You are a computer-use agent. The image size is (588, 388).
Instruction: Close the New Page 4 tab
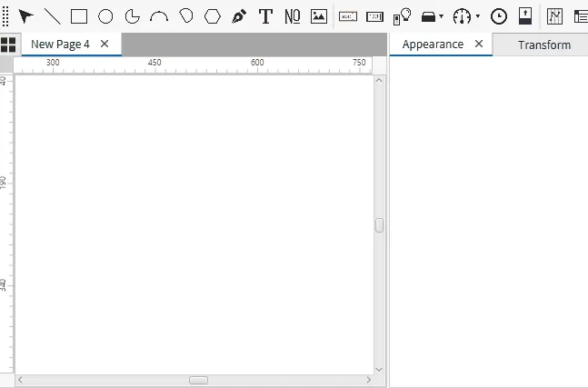(105, 44)
